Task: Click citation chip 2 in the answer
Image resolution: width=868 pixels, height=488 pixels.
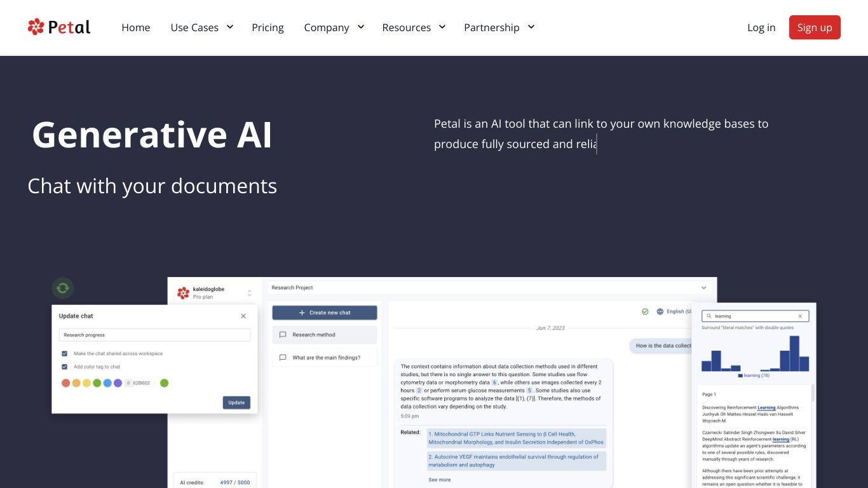Action: coord(419,390)
